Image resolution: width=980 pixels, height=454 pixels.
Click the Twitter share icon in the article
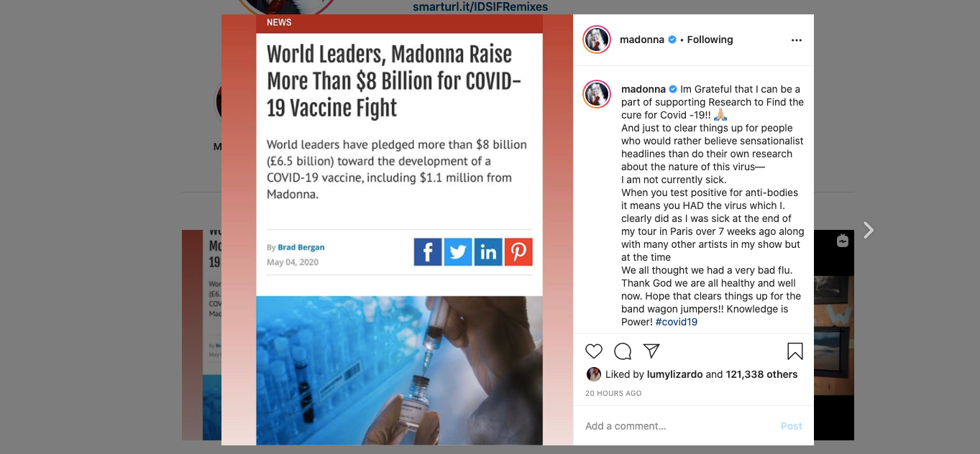pos(458,252)
